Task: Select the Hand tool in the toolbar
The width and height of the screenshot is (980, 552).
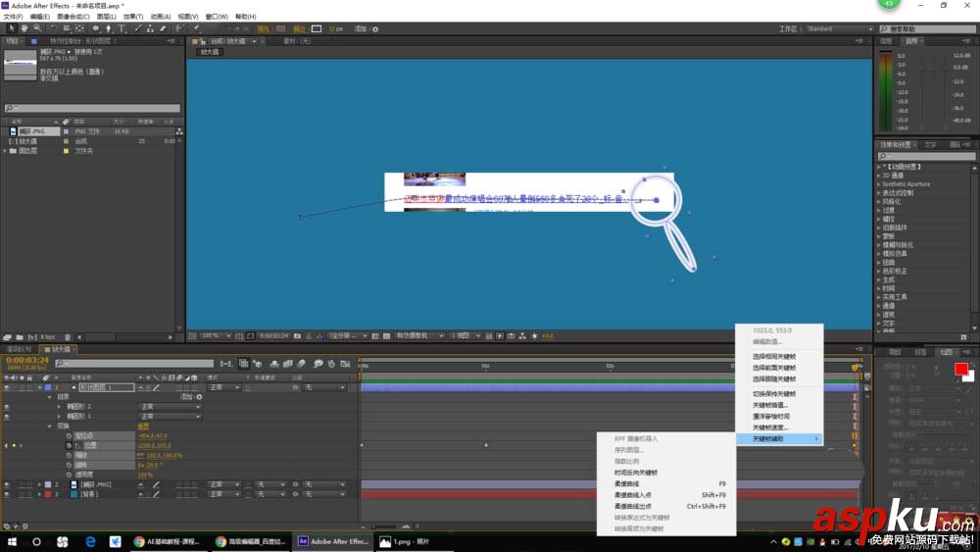Action: coord(24,28)
